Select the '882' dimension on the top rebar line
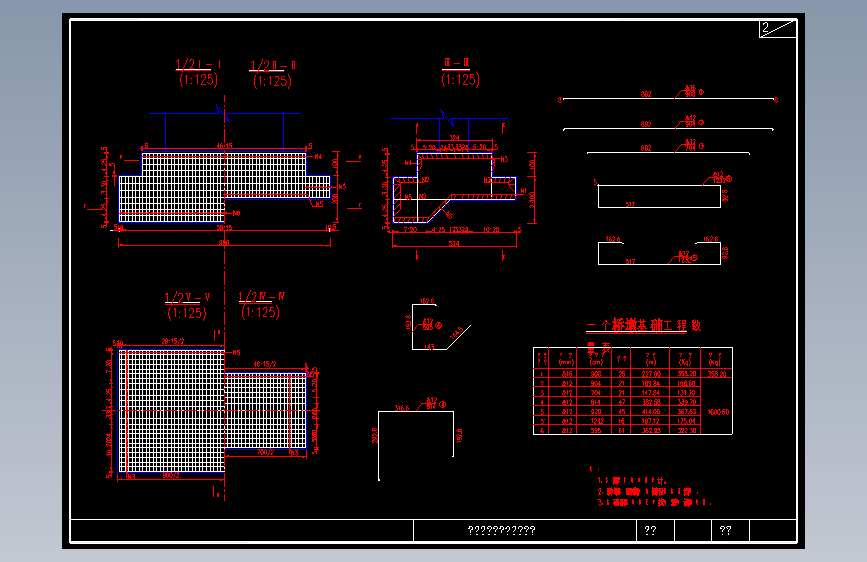 point(646,94)
